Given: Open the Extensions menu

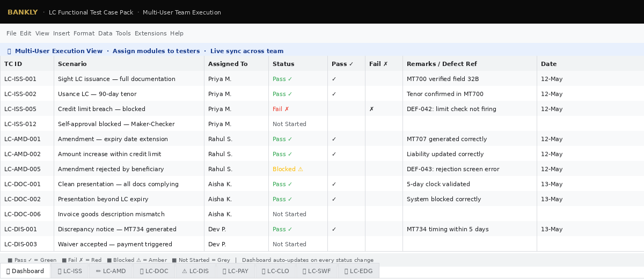Looking at the screenshot, I should (151, 33).
